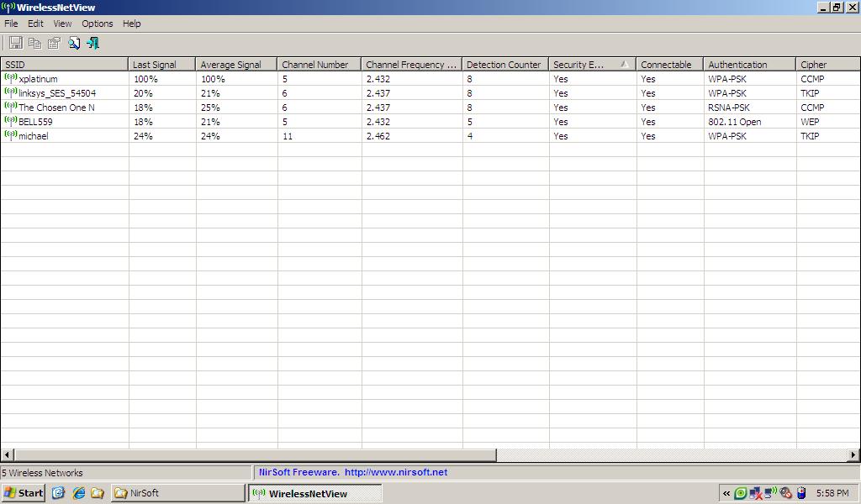This screenshot has height=504, width=861.
Task: Sort by the Last Signal column header
Action: pyautogui.click(x=162, y=64)
